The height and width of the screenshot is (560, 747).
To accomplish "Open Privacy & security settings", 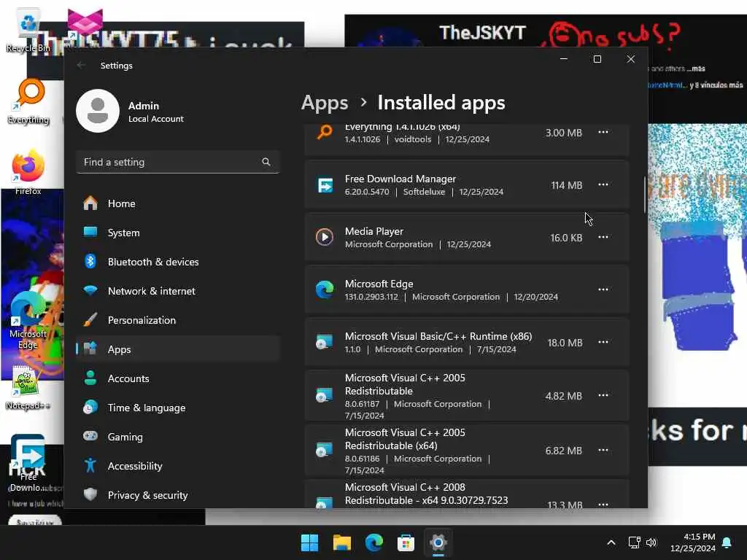I will (177, 495).
